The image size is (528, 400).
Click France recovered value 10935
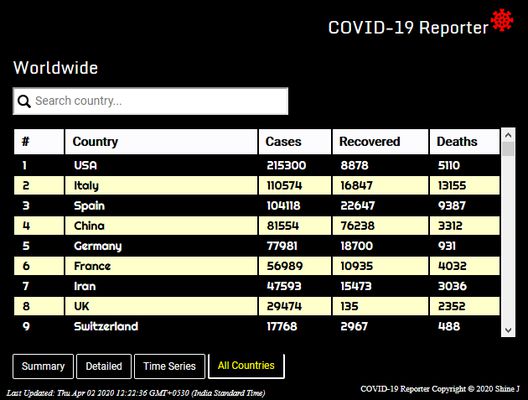(357, 266)
